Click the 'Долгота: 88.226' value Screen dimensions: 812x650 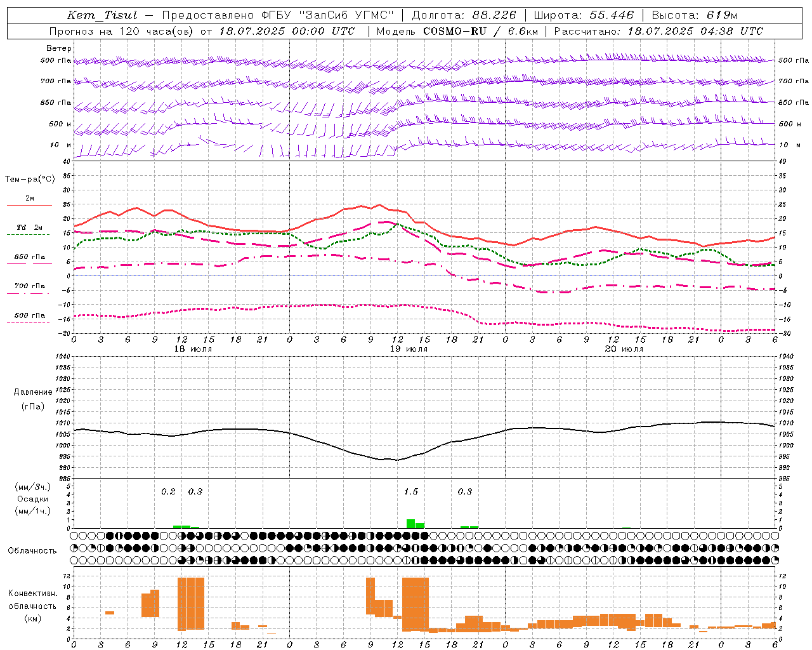coord(464,15)
